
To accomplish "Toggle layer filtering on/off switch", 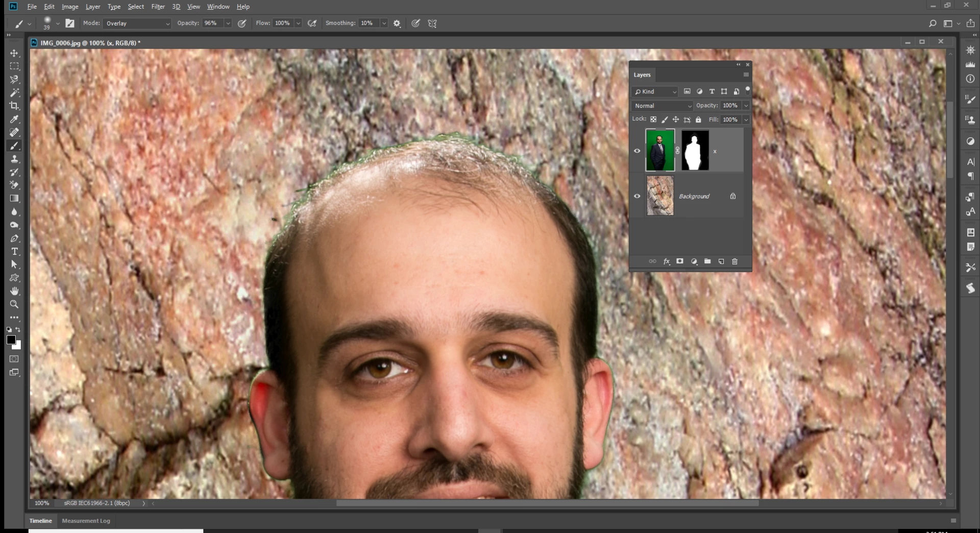I will click(748, 91).
